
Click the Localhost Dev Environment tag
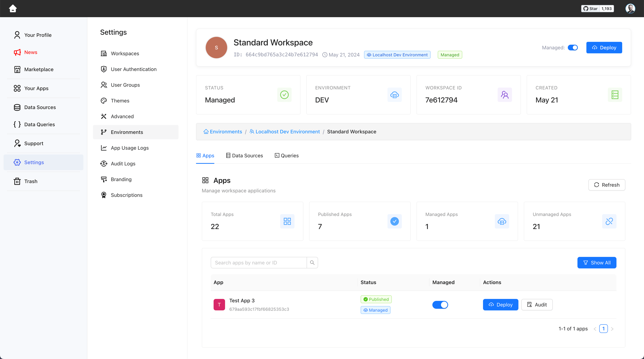[x=397, y=55]
